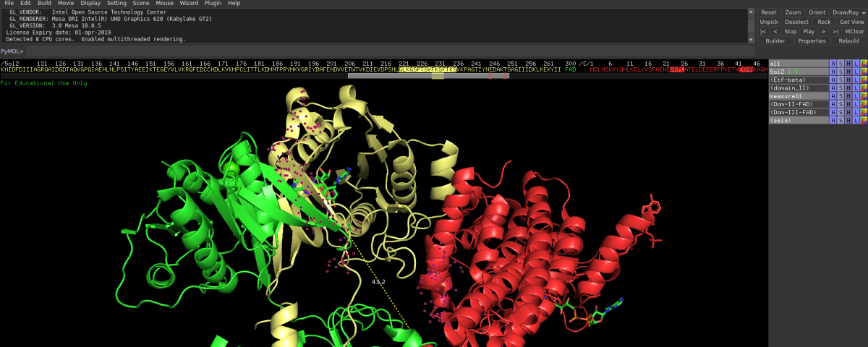This screenshot has height=347, width=868.
Task: Click Show (S) for Dom-II-FAD
Action: coord(841,104)
